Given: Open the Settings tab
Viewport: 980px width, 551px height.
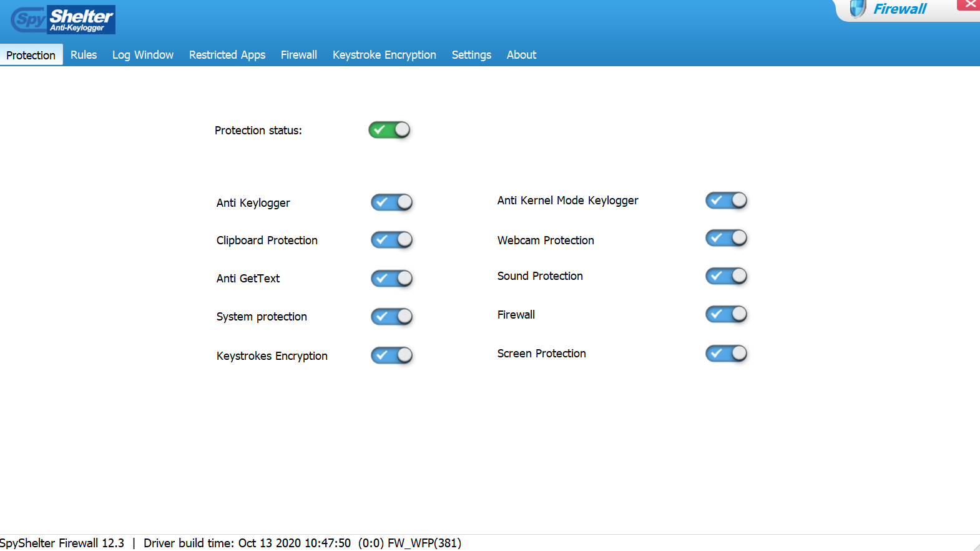Looking at the screenshot, I should (471, 55).
